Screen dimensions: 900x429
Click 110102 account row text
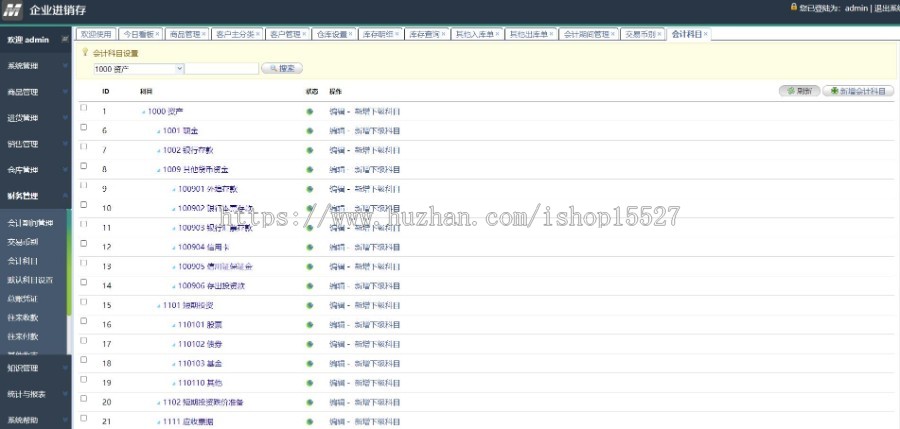[200, 344]
